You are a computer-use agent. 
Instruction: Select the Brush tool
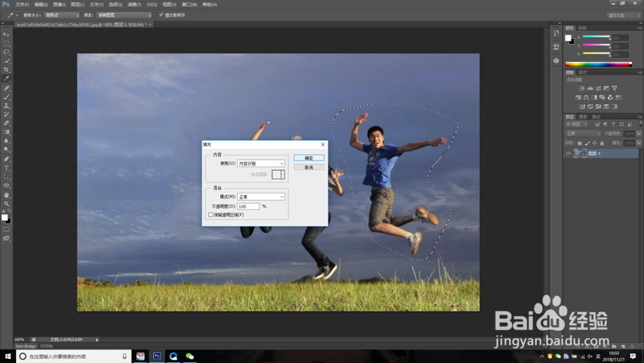[6, 97]
